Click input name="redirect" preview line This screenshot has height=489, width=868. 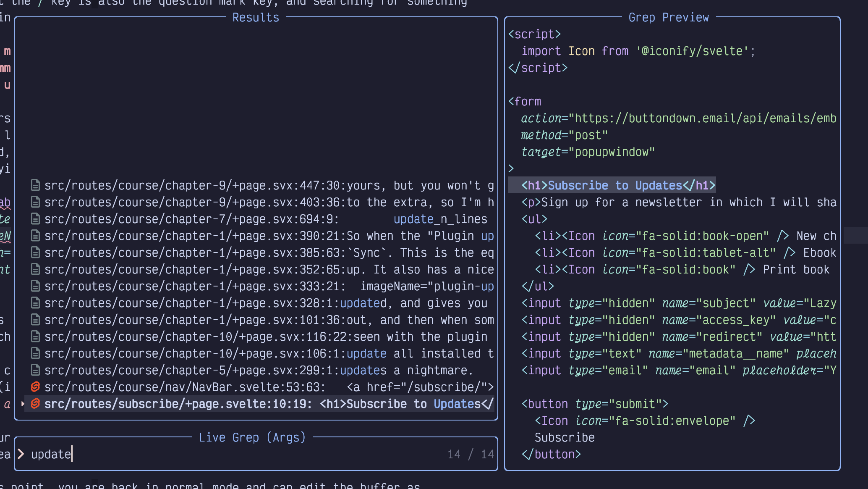point(679,337)
